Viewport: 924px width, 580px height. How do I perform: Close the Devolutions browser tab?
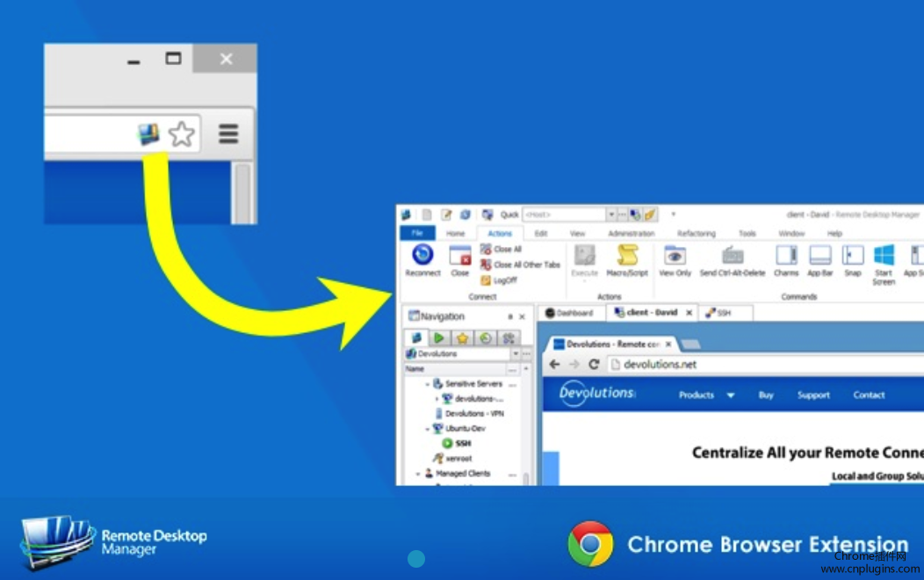tap(668, 344)
